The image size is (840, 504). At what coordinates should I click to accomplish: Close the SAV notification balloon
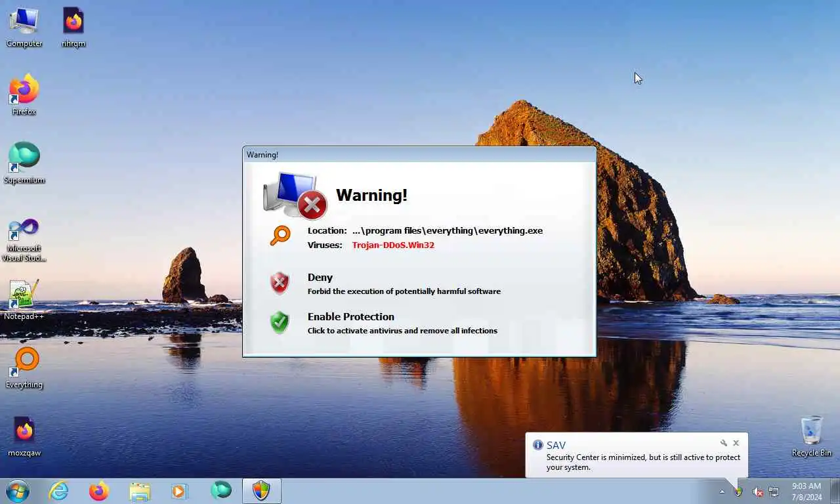tap(736, 443)
